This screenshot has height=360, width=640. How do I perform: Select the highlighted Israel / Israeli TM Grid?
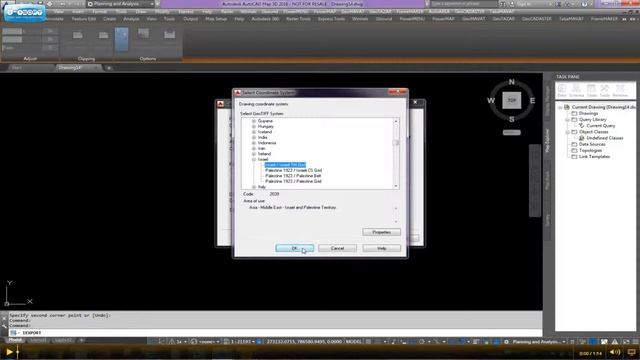[x=285, y=165]
